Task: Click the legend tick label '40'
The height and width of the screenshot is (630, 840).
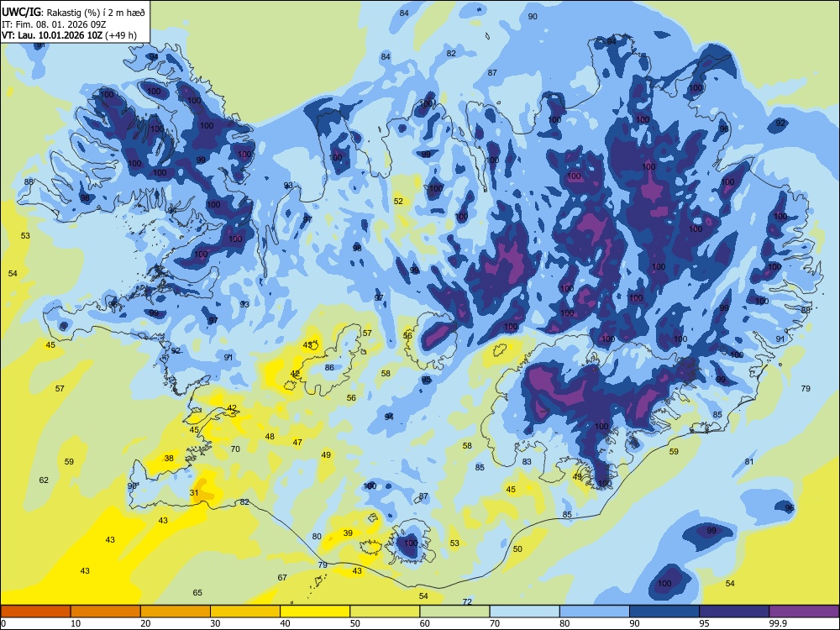Action: pos(285,623)
